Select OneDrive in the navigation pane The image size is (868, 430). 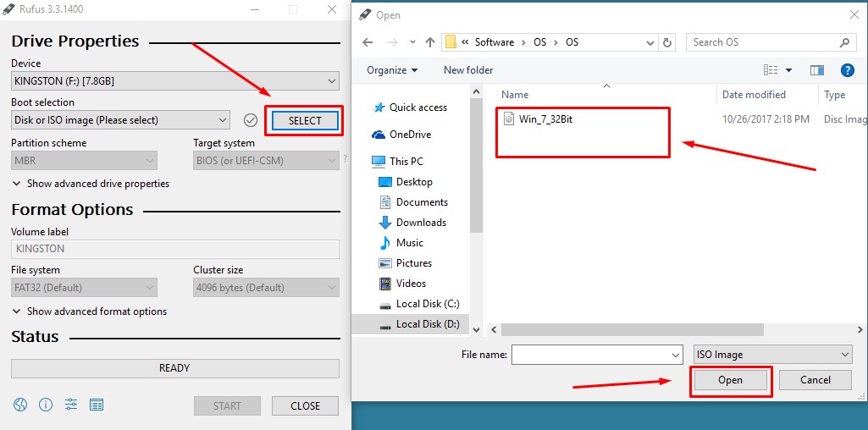click(402, 135)
